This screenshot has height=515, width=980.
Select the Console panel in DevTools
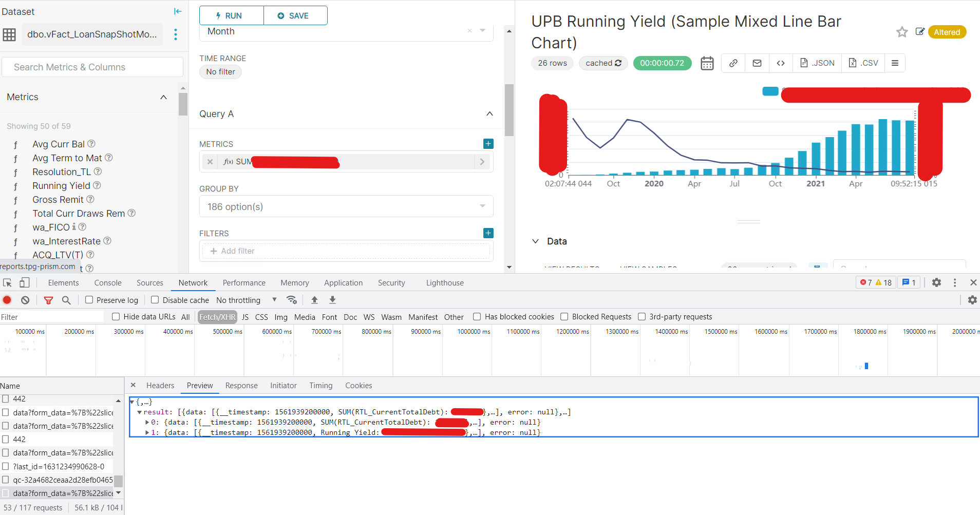click(x=107, y=282)
